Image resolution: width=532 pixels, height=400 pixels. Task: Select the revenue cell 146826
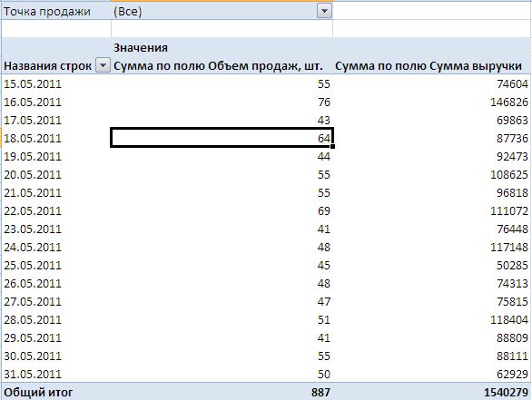tap(431, 102)
